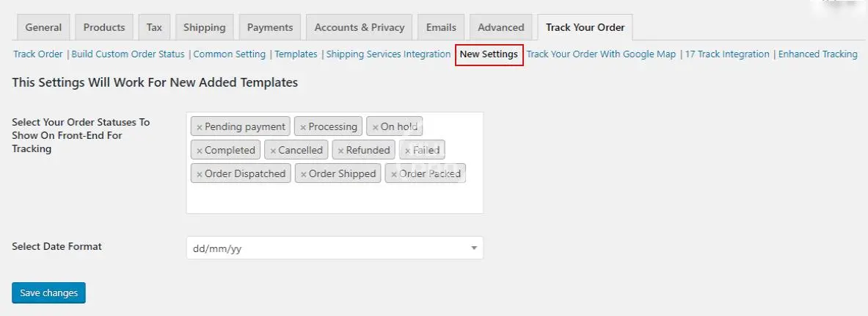The width and height of the screenshot is (868, 316).
Task: Open the Payments tab
Action: click(x=269, y=28)
